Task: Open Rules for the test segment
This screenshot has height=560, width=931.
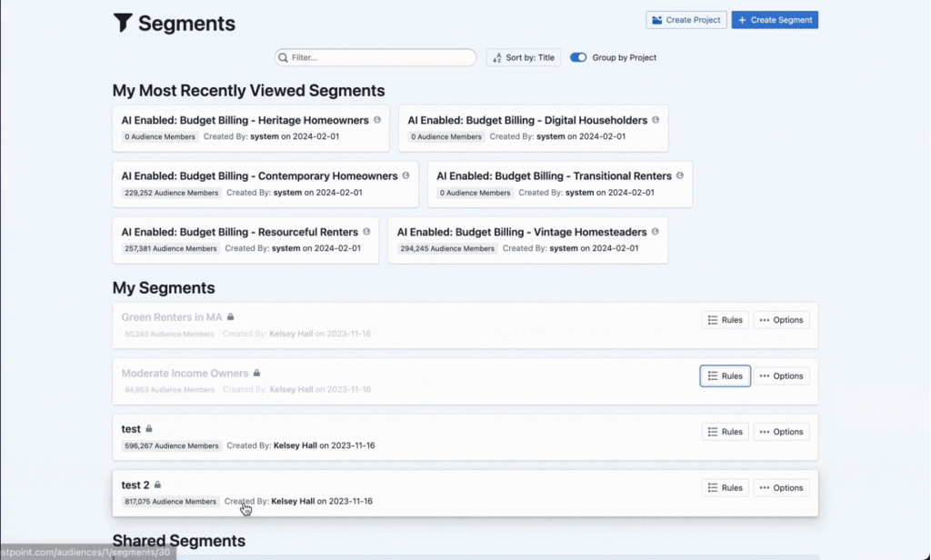Action: point(725,432)
